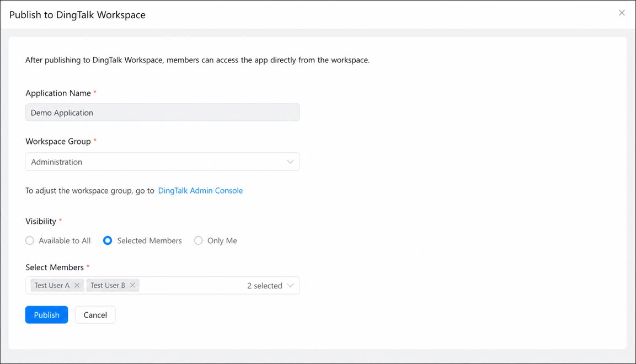Viewport: 636px width, 364px height.
Task: Enable the Only Me radio button
Action: (199, 241)
